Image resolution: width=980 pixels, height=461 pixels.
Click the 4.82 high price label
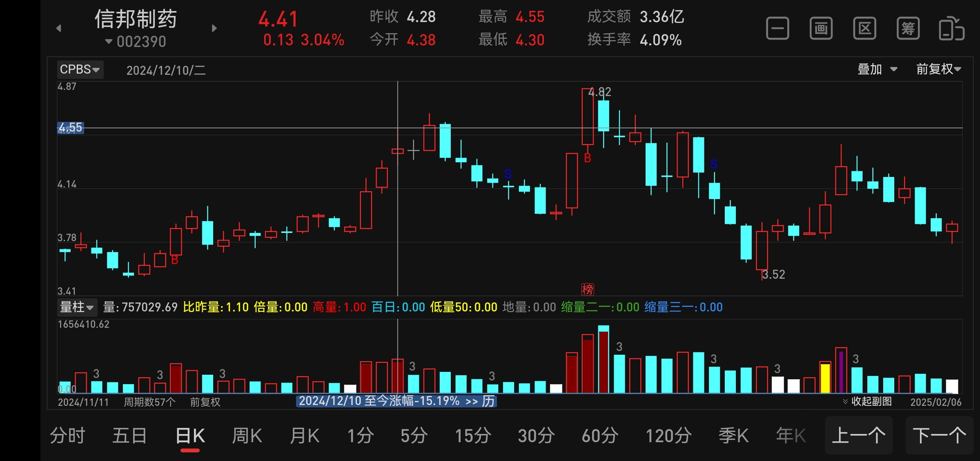pos(600,92)
